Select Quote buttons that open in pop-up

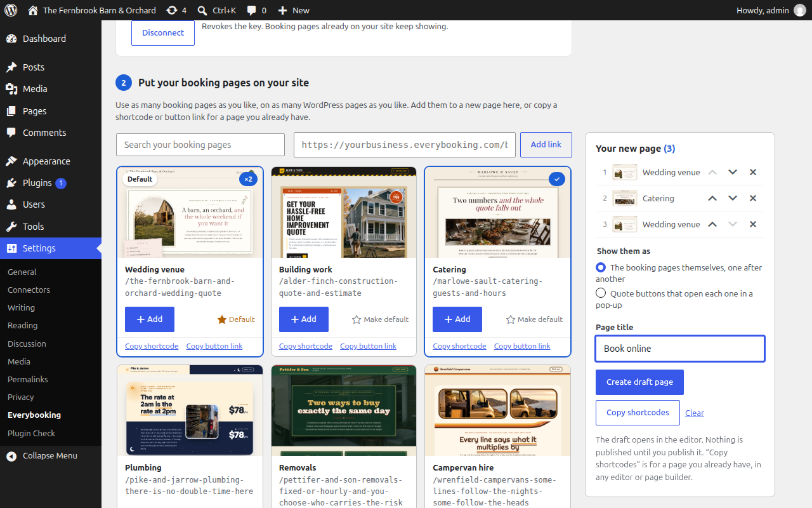[x=601, y=293]
